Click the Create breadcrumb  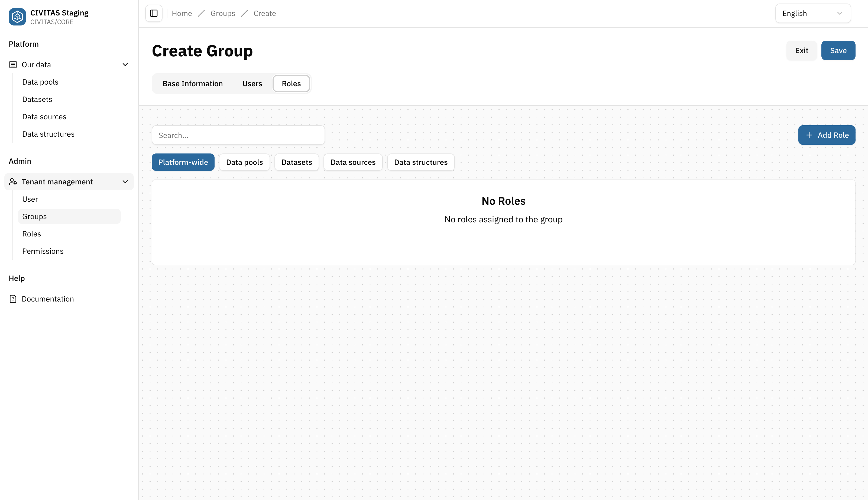(264, 13)
